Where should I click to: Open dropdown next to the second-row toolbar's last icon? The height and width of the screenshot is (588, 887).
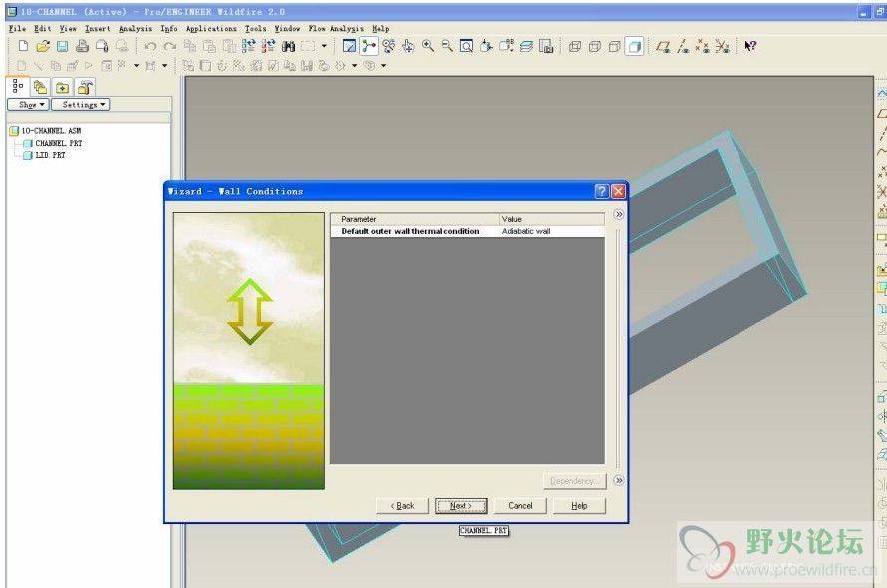(x=384, y=66)
